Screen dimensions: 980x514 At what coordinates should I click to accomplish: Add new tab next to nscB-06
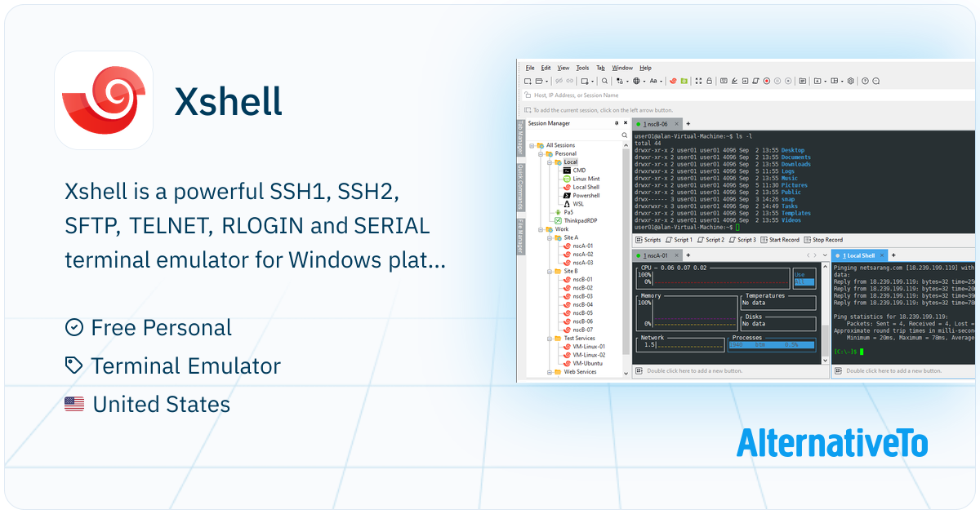(688, 123)
